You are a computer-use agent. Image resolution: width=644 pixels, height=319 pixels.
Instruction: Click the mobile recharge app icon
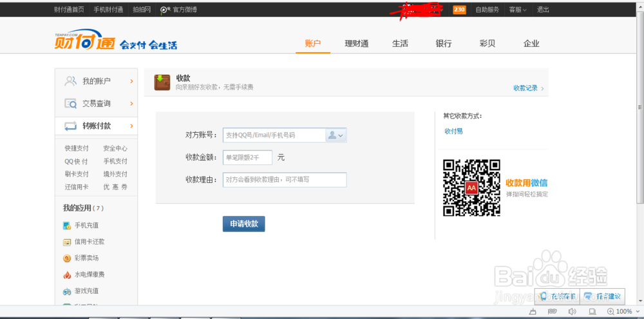(x=67, y=226)
